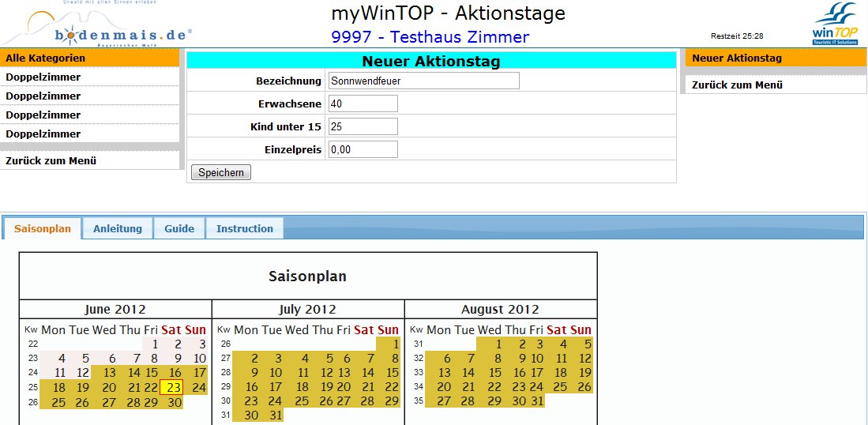The width and height of the screenshot is (868, 425).
Task: Focus the Kind unter 15 field
Action: coord(363,126)
